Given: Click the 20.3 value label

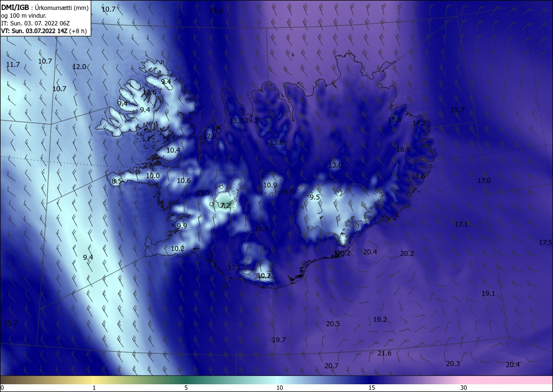Looking at the screenshot, I should coord(453,363).
